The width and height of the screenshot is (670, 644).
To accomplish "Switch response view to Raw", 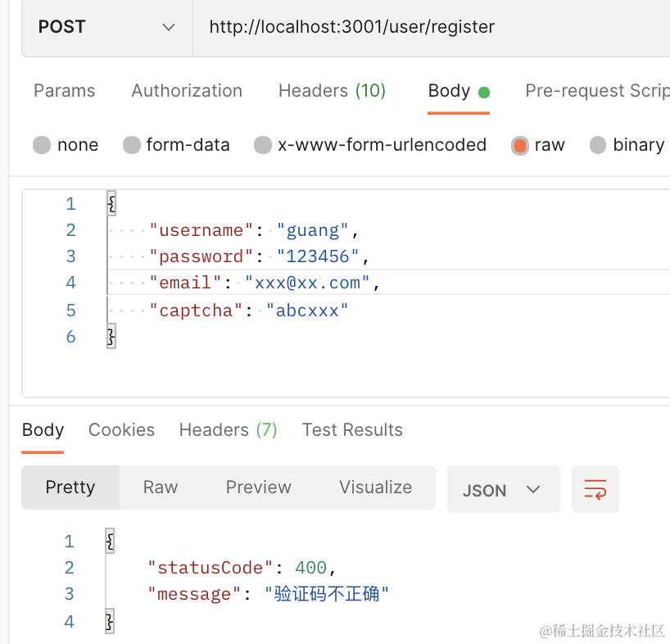I will point(161,488).
